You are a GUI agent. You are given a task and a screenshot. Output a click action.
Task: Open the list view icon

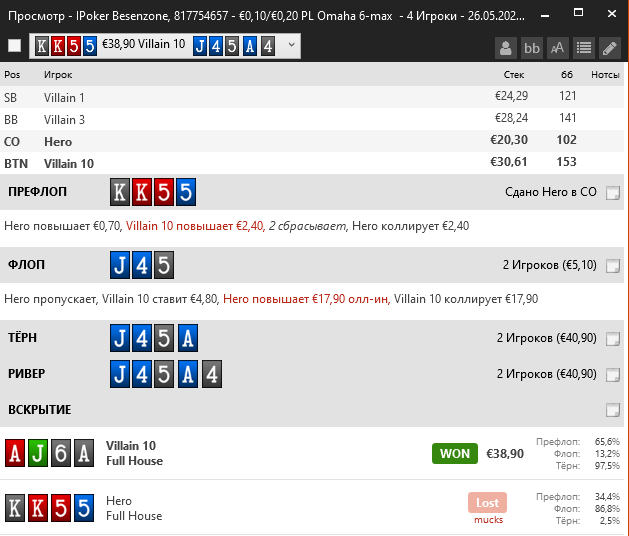[x=584, y=48]
